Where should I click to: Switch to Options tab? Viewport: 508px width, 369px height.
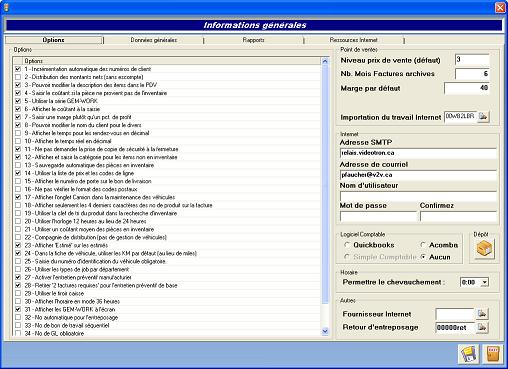53,40
